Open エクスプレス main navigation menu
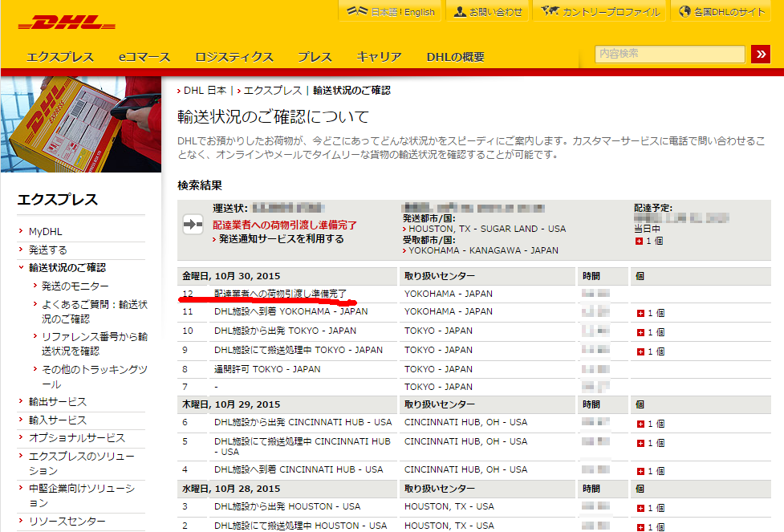Image resolution: width=784 pixels, height=532 pixels. pyautogui.click(x=60, y=57)
